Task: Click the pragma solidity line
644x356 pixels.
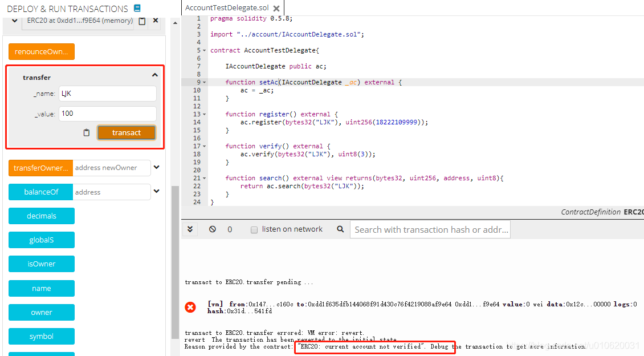Action: click(x=251, y=18)
